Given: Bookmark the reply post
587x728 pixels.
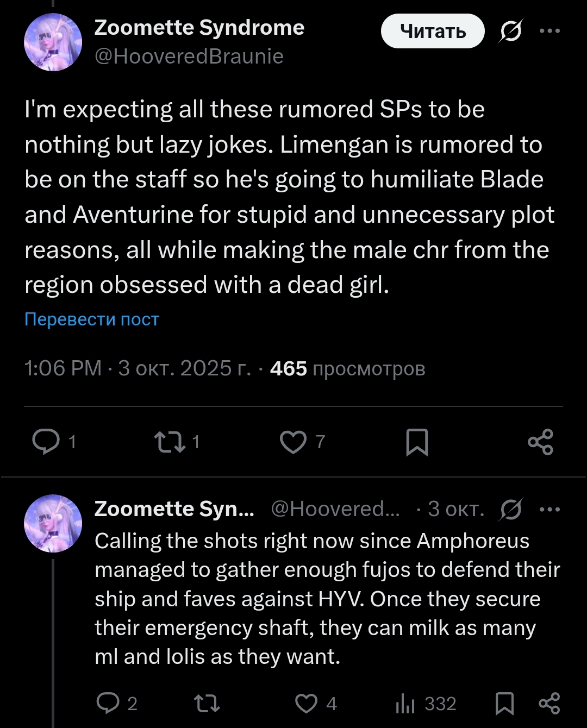Looking at the screenshot, I should 505,704.
